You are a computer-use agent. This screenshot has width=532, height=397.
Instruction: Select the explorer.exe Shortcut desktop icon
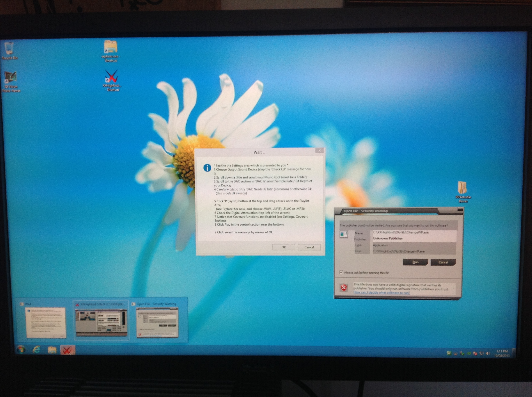click(x=111, y=51)
